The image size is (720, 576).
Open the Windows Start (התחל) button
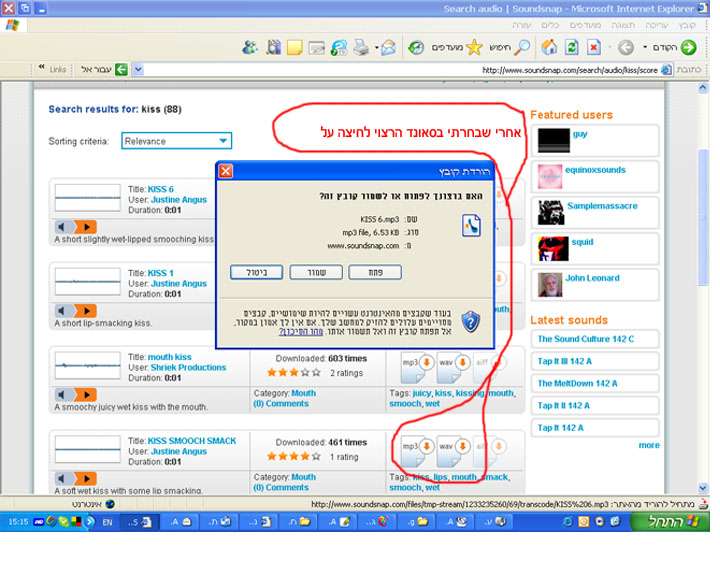pos(669,522)
